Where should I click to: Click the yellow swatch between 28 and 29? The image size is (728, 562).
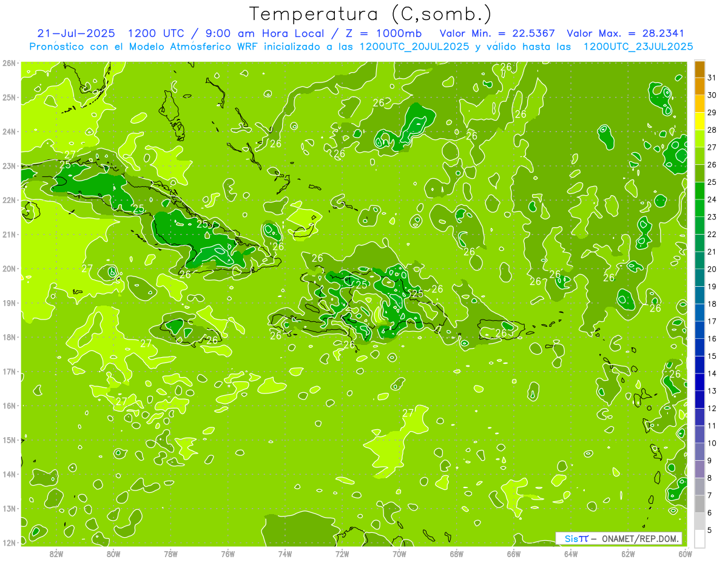(699, 121)
